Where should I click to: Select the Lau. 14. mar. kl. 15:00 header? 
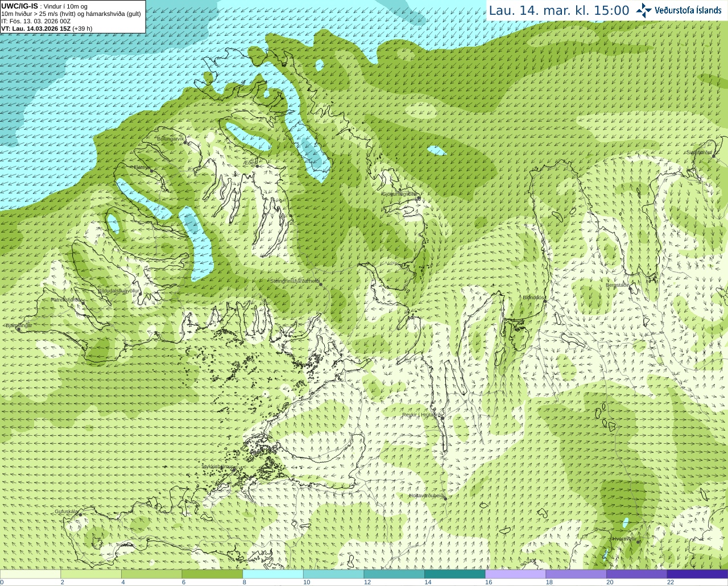tap(559, 10)
